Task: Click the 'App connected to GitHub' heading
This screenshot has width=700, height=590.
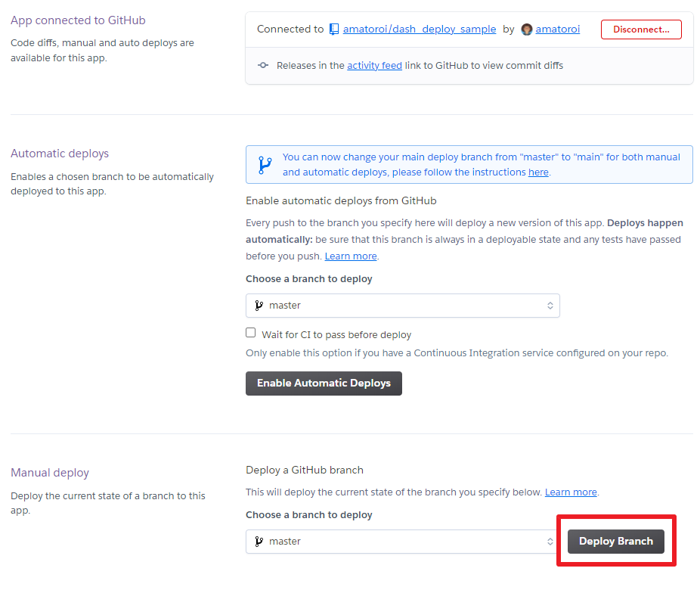Action: click(x=78, y=20)
